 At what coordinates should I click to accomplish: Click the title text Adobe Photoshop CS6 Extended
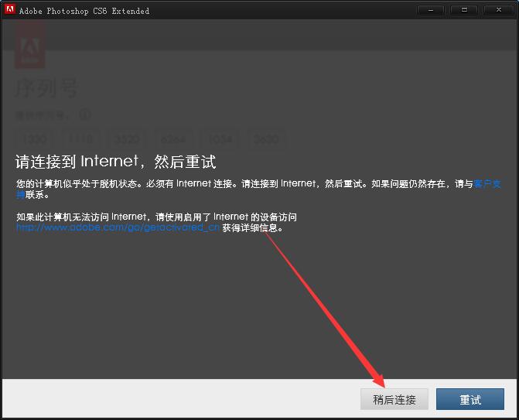[84, 11]
